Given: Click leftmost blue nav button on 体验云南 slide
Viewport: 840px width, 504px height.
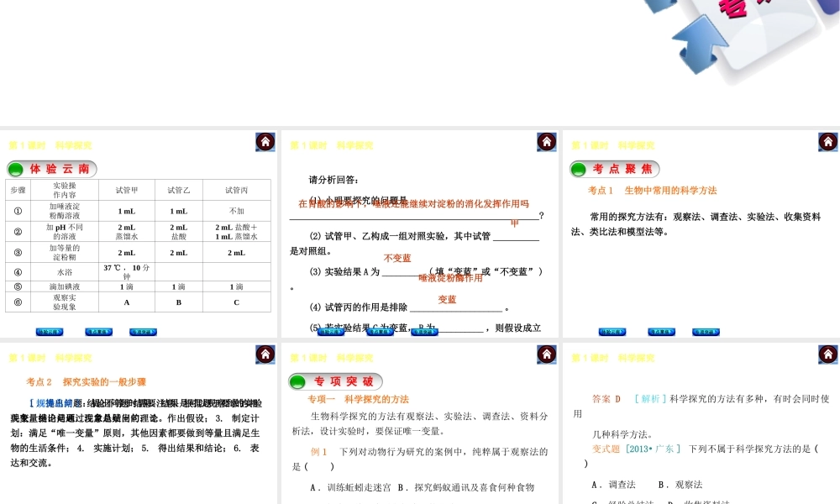Looking at the screenshot, I should (x=50, y=332).
